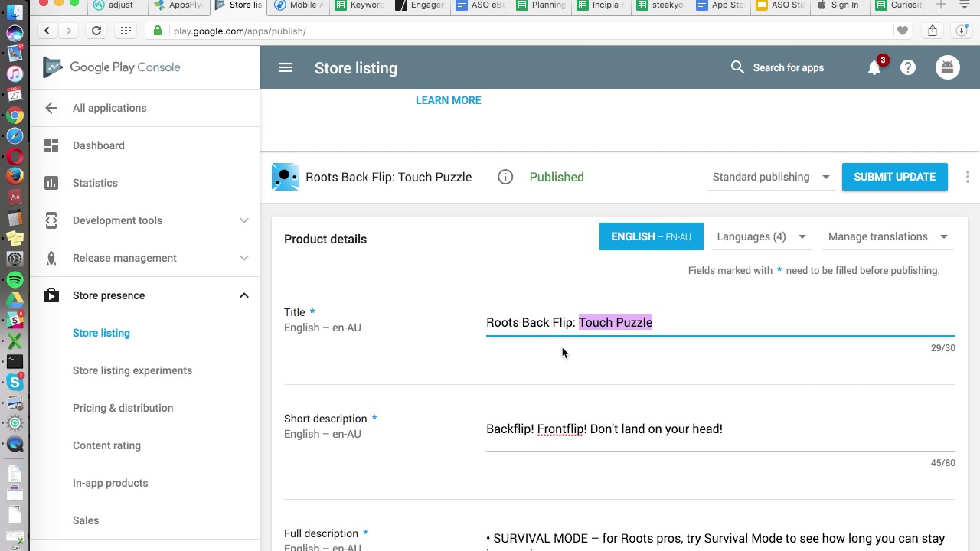Go to All applications
The width and height of the screenshot is (980, 551).
[x=109, y=108]
